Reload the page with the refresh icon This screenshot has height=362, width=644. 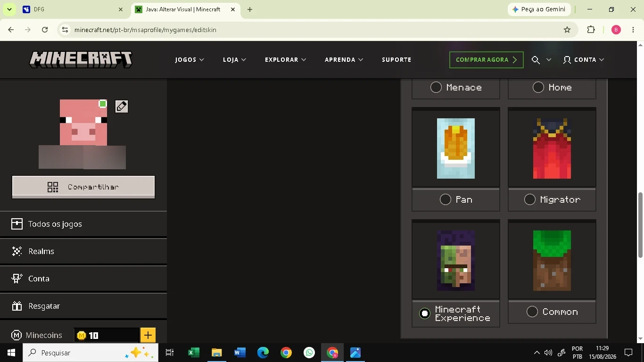pyautogui.click(x=45, y=30)
